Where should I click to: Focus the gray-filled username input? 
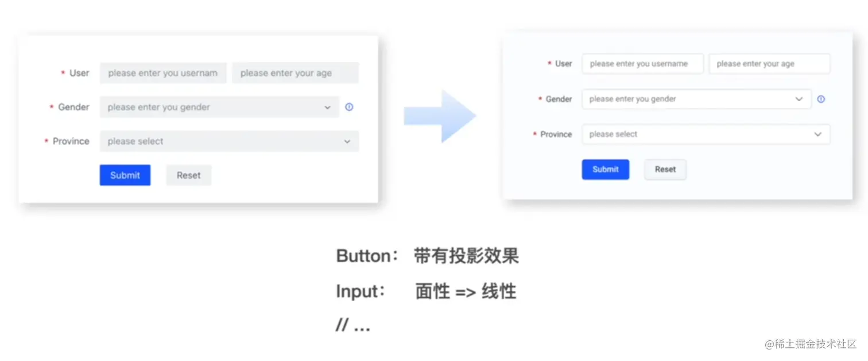[163, 73]
